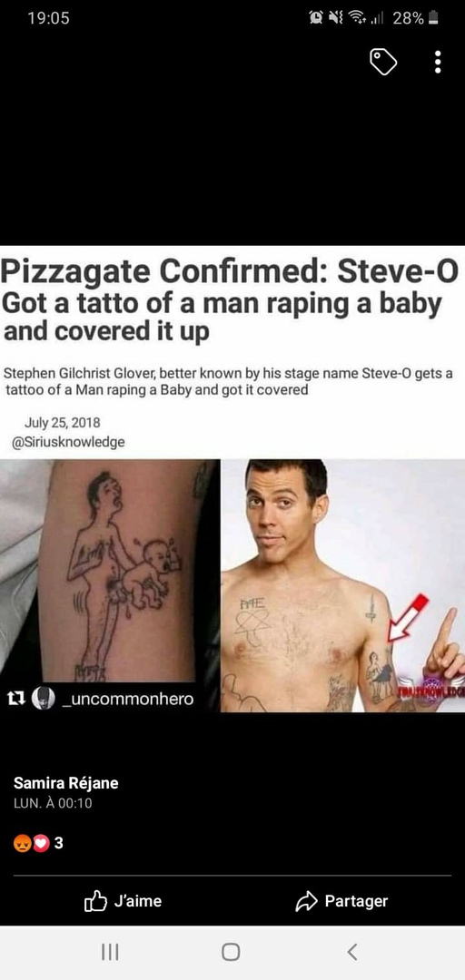
Task: Tap the Partager label text
Action: coord(356,901)
